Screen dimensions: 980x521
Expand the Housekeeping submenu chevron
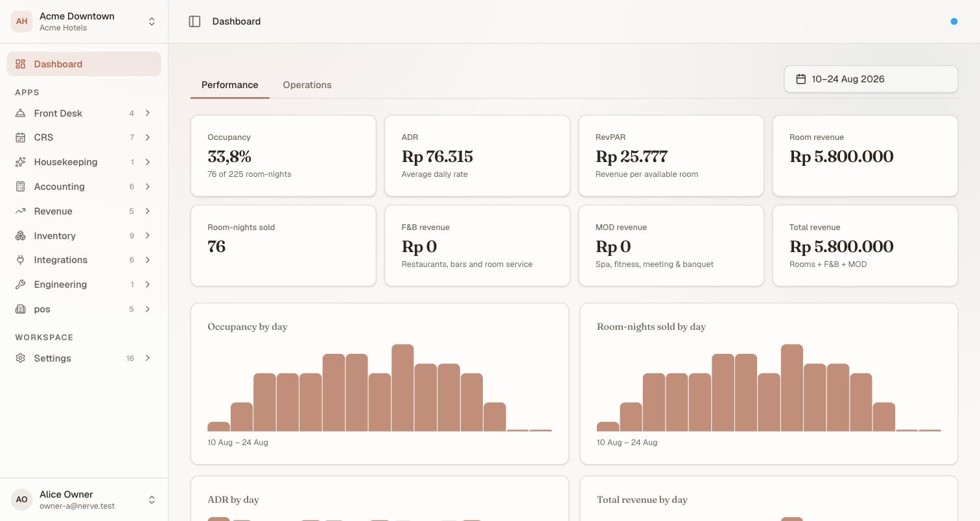[148, 162]
